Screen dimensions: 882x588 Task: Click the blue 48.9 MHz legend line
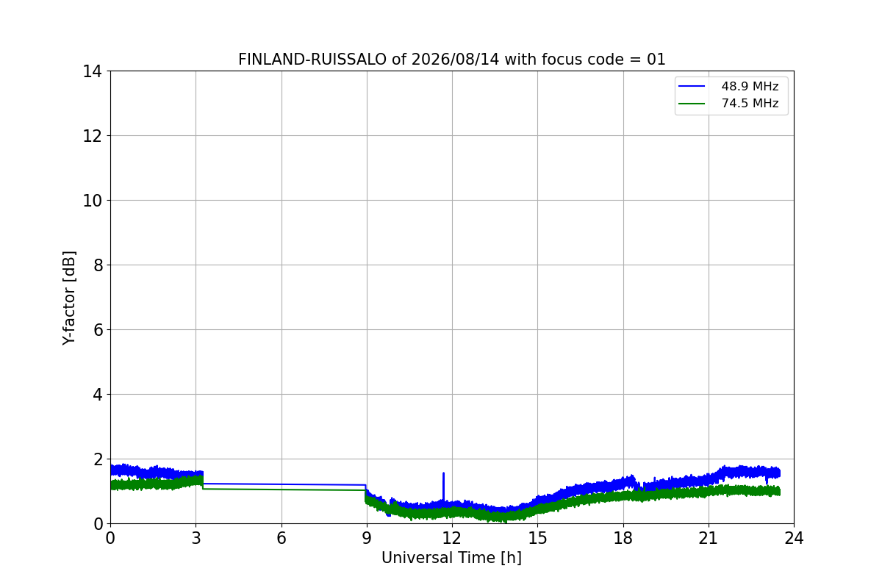tap(690, 87)
